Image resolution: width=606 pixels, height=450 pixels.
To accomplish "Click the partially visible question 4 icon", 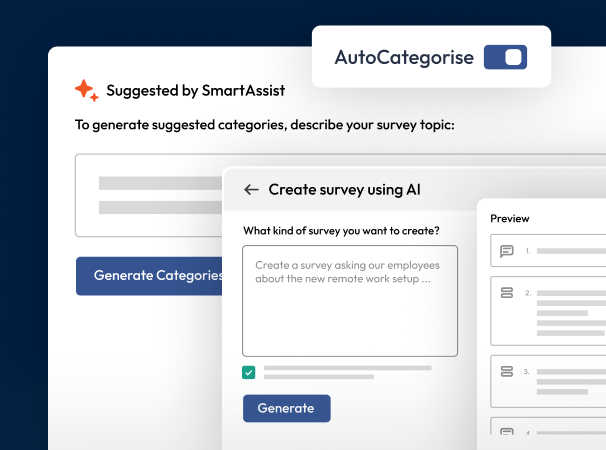I will pyautogui.click(x=506, y=433).
